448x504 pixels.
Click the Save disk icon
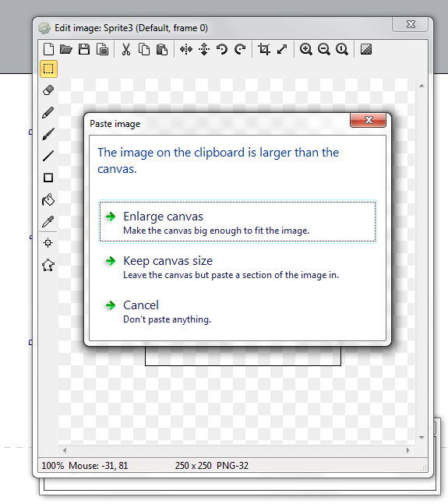point(84,49)
